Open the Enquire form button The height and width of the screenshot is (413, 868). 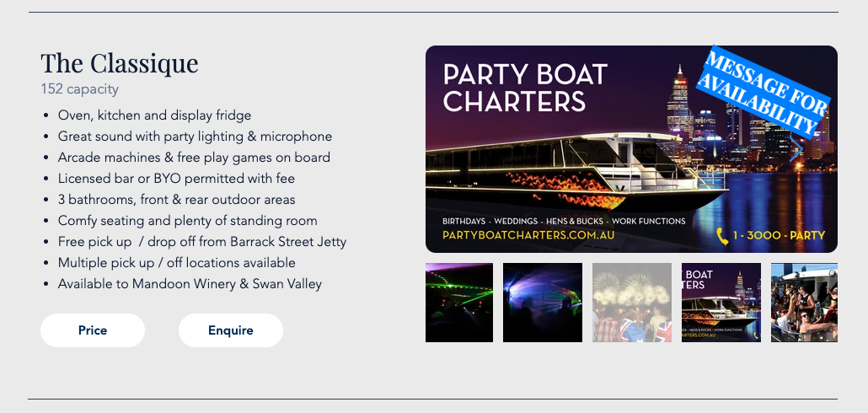coord(231,330)
